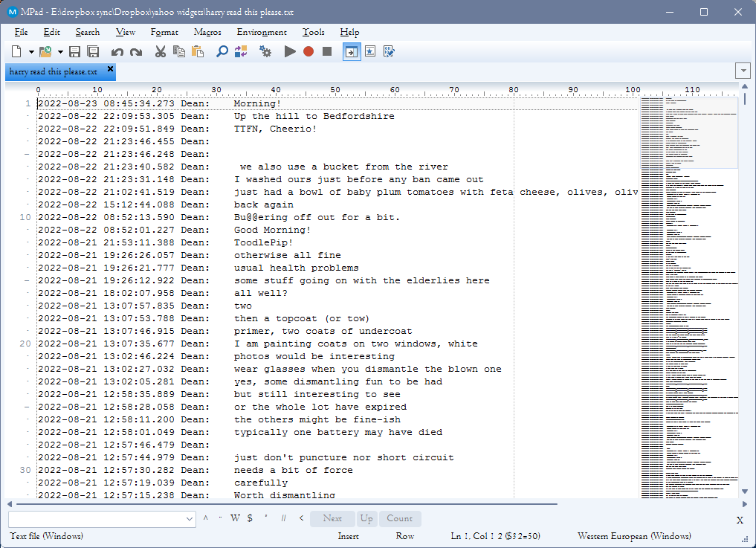Click the Paste clipboard icon
756x548 pixels.
pos(198,51)
